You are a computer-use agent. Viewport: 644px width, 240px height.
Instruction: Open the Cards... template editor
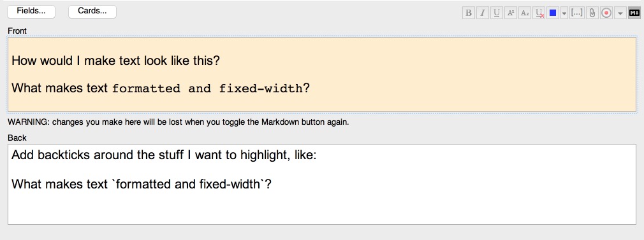click(92, 11)
